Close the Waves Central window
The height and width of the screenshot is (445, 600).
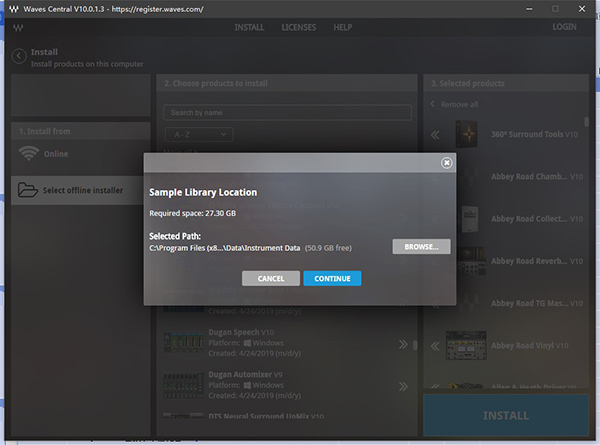coord(582,9)
